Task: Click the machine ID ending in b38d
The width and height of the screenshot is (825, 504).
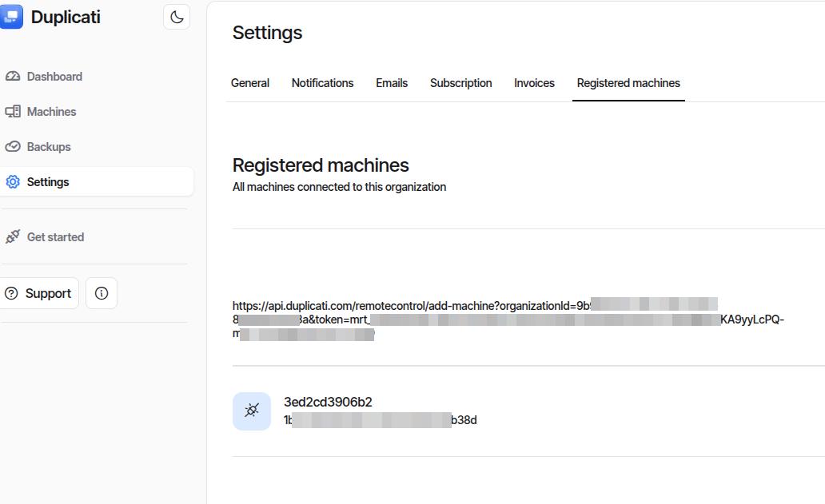Action: coord(381,420)
